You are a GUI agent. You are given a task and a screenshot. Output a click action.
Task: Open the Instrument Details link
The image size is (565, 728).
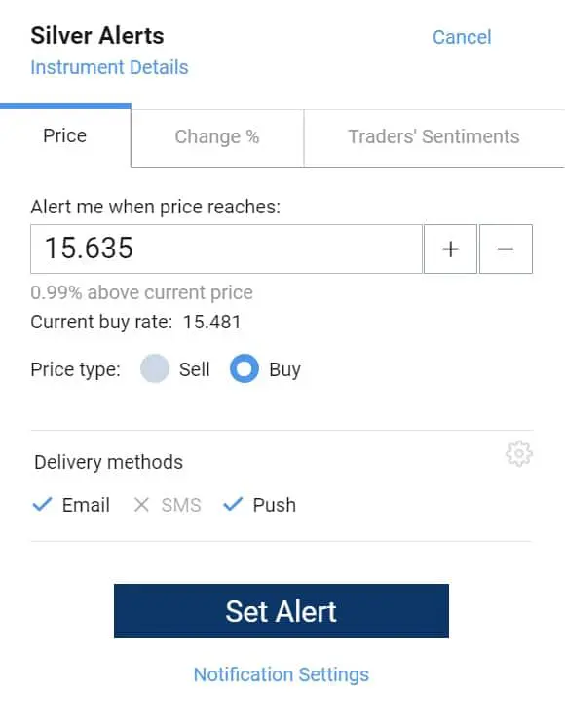coord(109,68)
